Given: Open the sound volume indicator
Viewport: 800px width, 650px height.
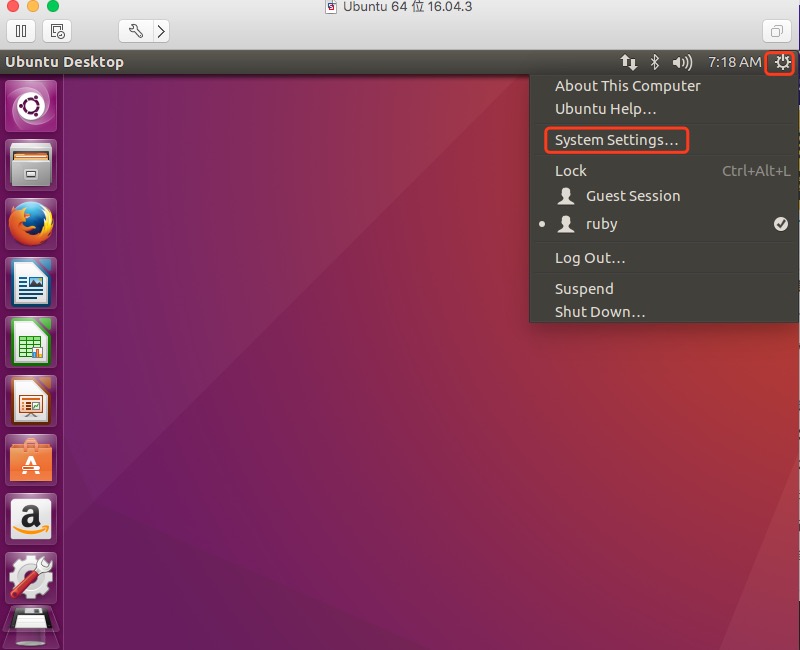Looking at the screenshot, I should [682, 62].
